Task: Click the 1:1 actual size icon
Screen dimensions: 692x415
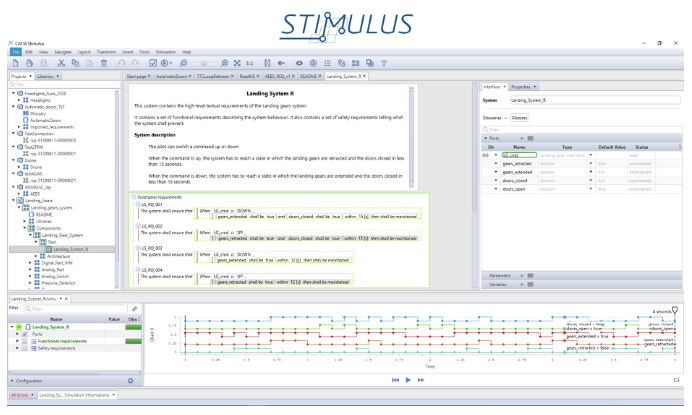Action: point(250,63)
